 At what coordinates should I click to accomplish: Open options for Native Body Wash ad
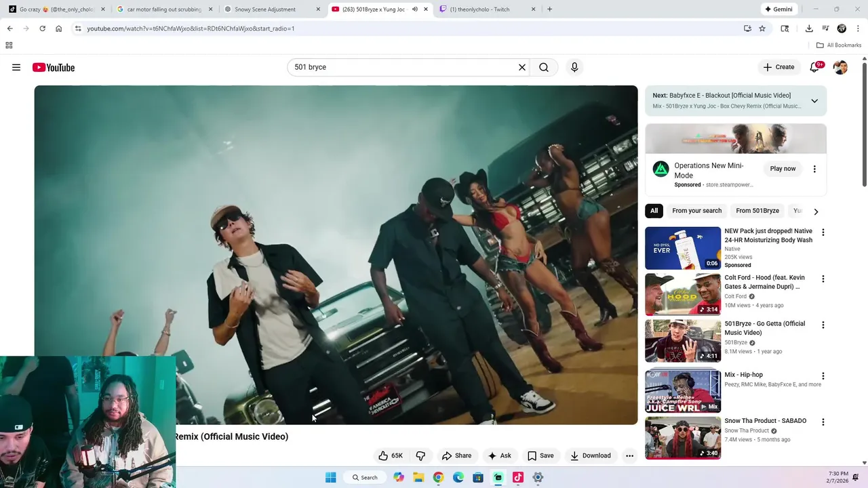(x=823, y=232)
